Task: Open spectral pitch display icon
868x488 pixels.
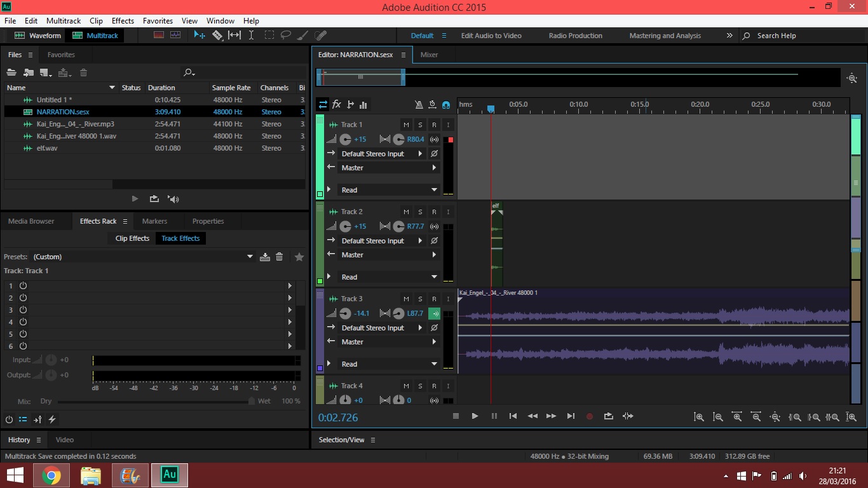Action: coord(175,36)
